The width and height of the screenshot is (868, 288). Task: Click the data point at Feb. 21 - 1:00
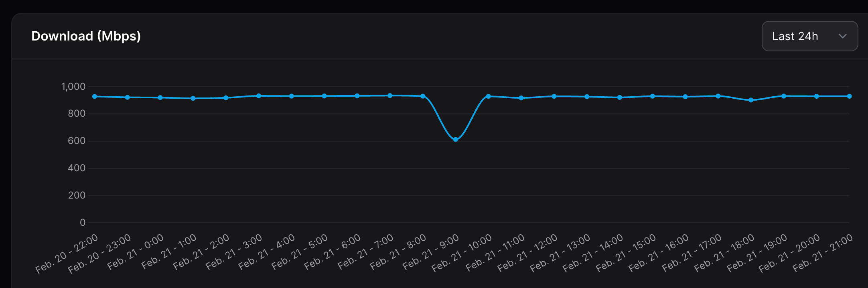(x=193, y=98)
